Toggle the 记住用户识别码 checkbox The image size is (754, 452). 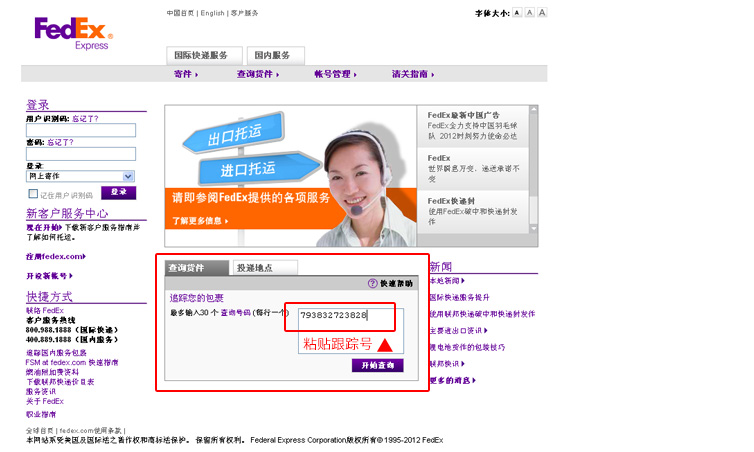click(33, 194)
